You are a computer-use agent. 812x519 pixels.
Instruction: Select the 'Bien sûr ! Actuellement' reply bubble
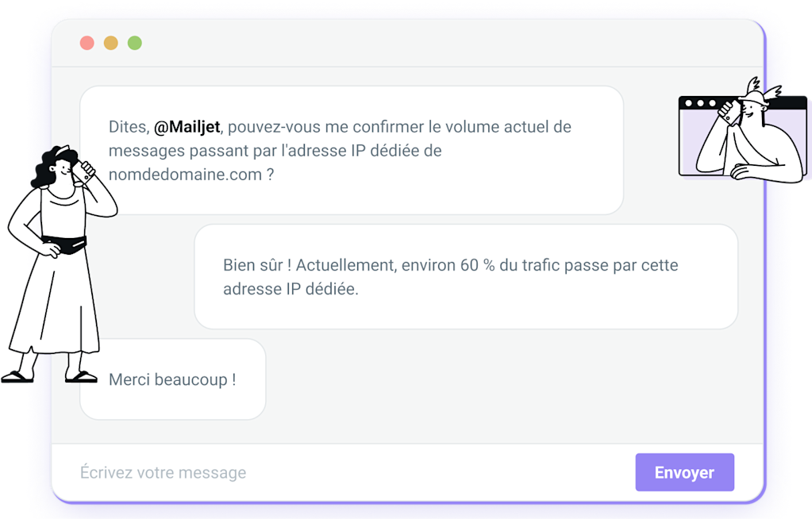tap(466, 277)
